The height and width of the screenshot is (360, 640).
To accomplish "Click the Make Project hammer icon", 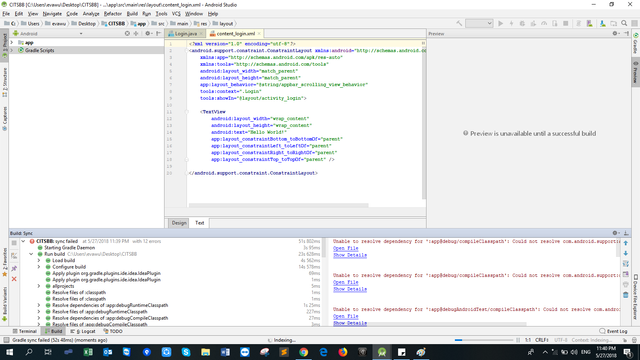I will 459,24.
